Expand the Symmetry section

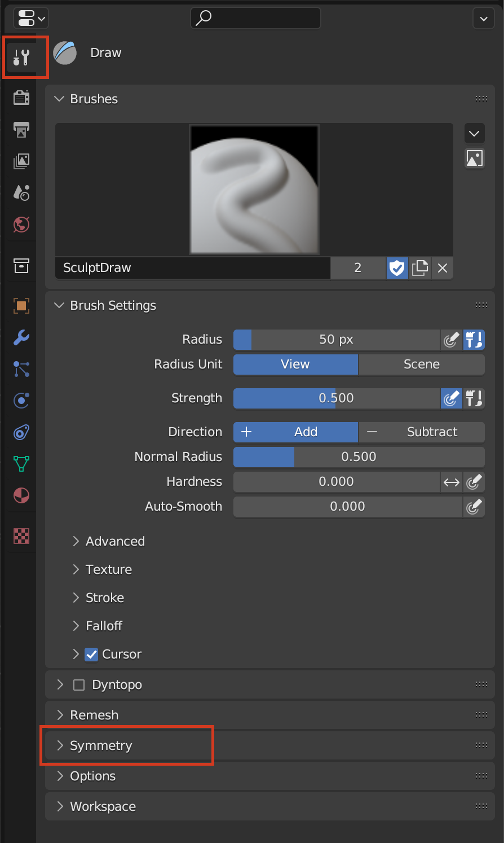click(101, 745)
